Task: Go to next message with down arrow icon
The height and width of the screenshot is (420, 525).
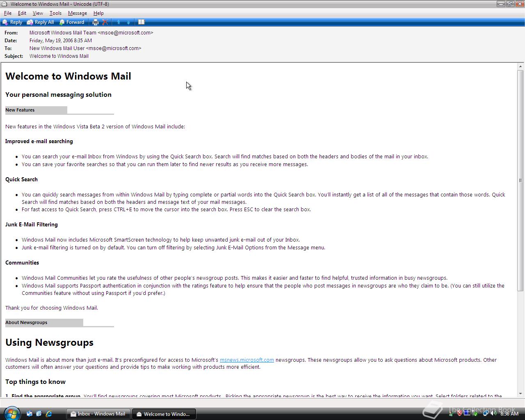Action: (x=128, y=22)
